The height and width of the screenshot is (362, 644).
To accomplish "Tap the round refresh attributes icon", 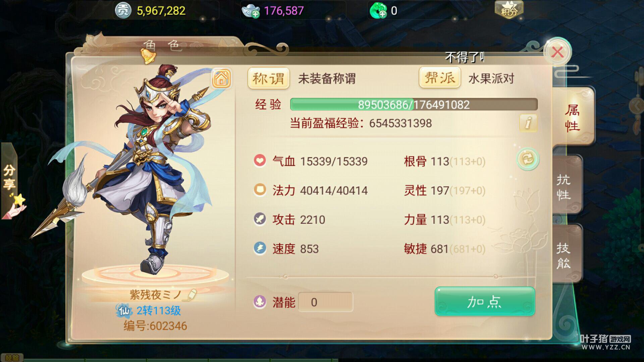I will (528, 159).
